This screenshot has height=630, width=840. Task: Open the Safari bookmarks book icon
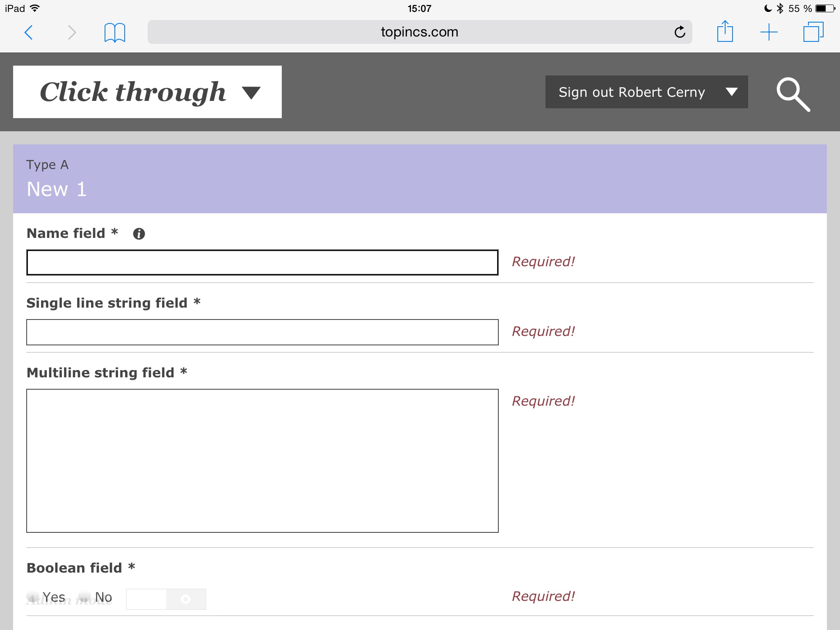pyautogui.click(x=114, y=32)
